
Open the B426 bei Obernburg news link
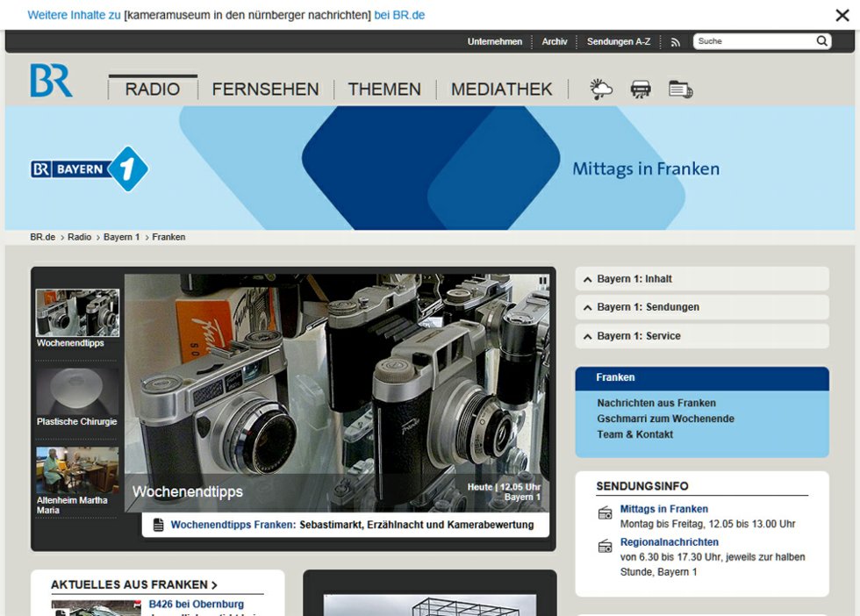[197, 604]
